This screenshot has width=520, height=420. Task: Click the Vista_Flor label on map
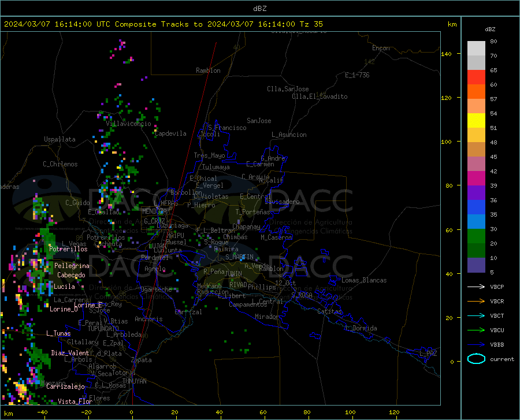[75, 402]
